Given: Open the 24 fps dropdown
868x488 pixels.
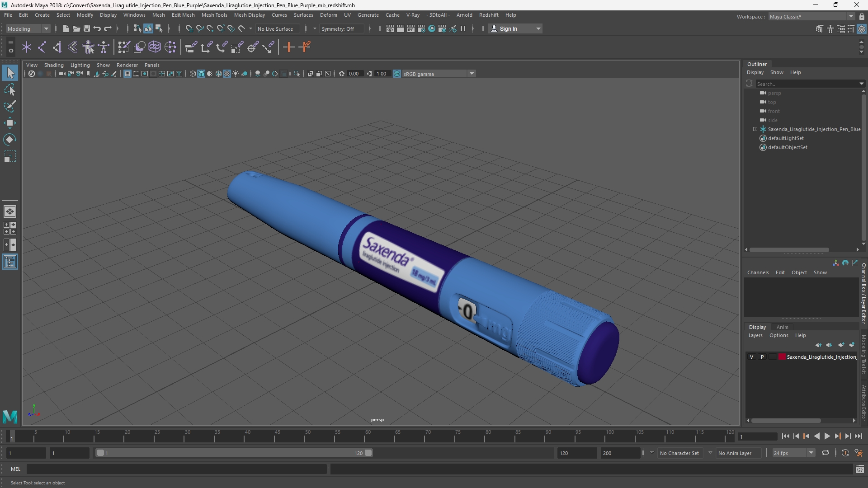Looking at the screenshot, I should coord(793,453).
